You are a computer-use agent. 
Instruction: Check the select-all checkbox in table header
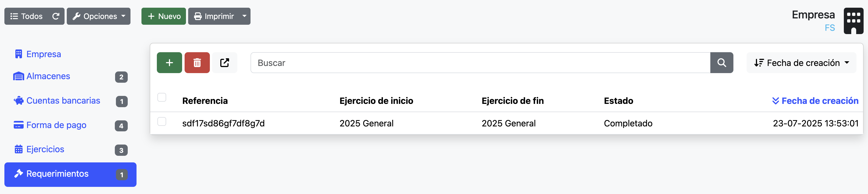click(162, 97)
